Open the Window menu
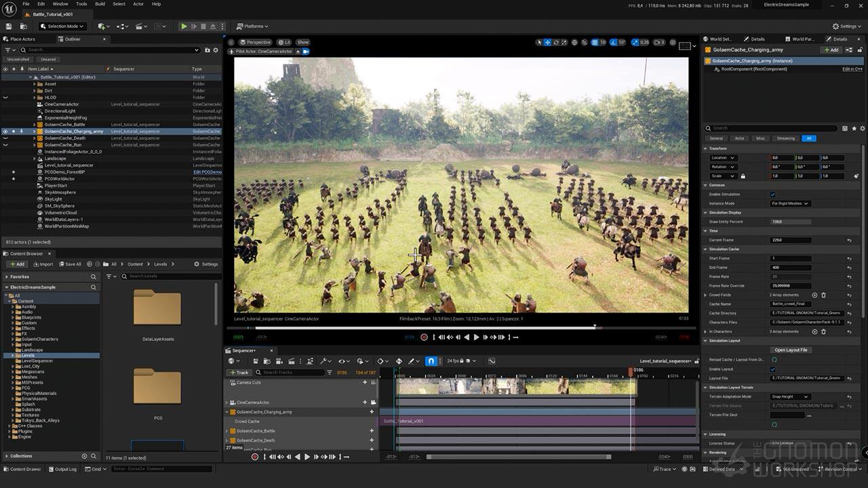The image size is (868, 488). click(60, 3)
